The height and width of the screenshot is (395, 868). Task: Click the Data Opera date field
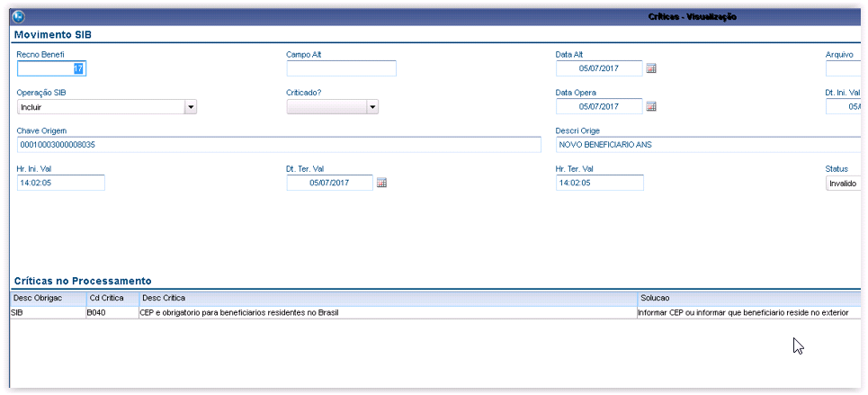[600, 106]
